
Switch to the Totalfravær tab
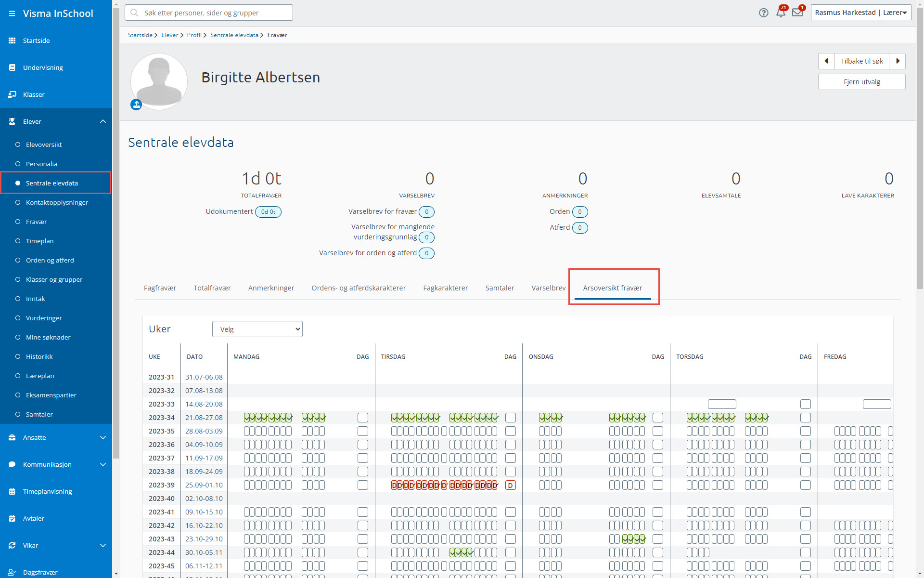[x=212, y=288]
